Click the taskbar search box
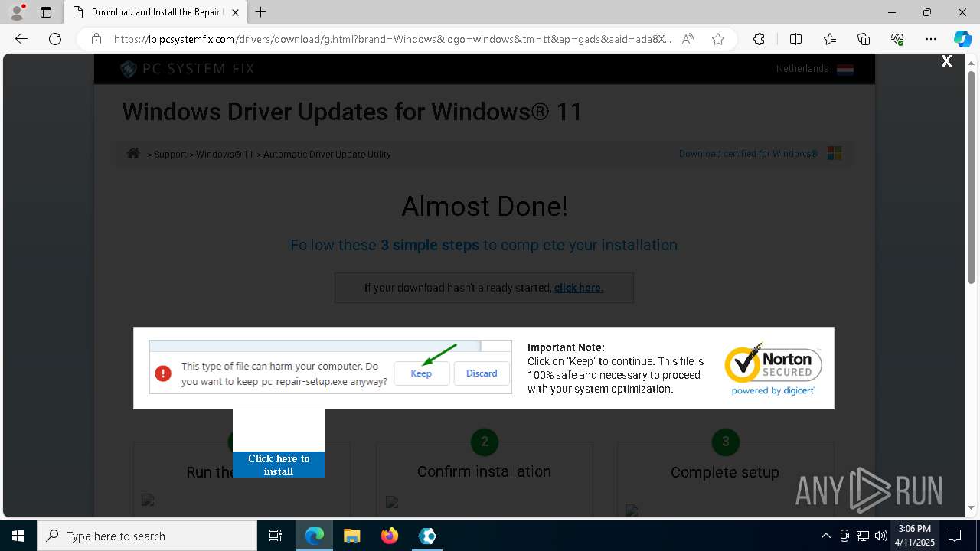The image size is (980, 551). [x=147, y=536]
